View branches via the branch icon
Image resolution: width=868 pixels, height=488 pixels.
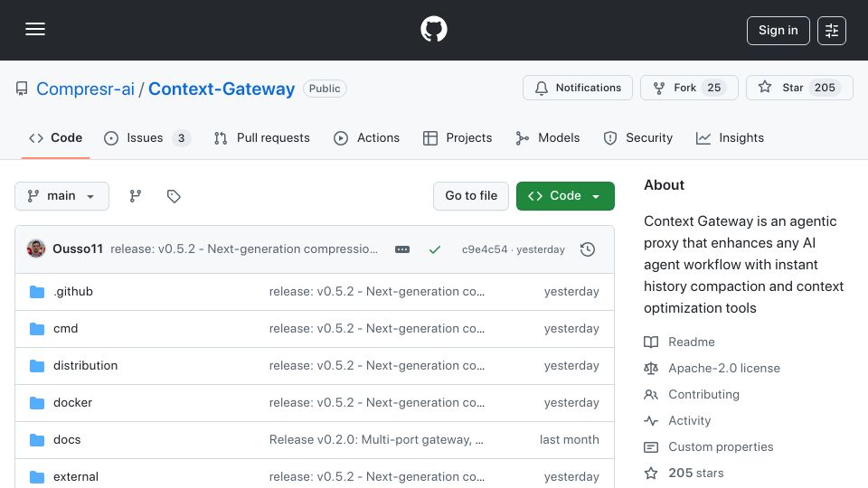(135, 196)
